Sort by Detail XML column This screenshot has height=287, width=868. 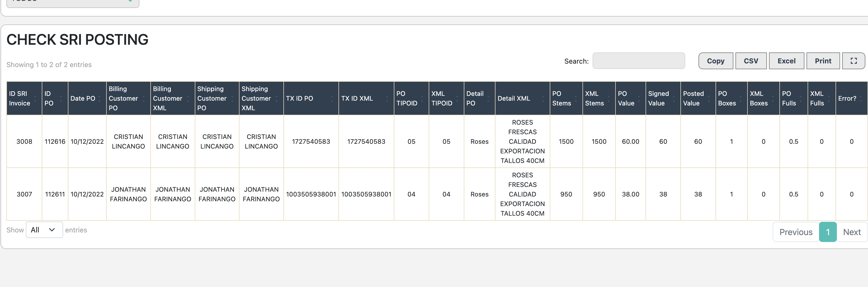coord(523,98)
